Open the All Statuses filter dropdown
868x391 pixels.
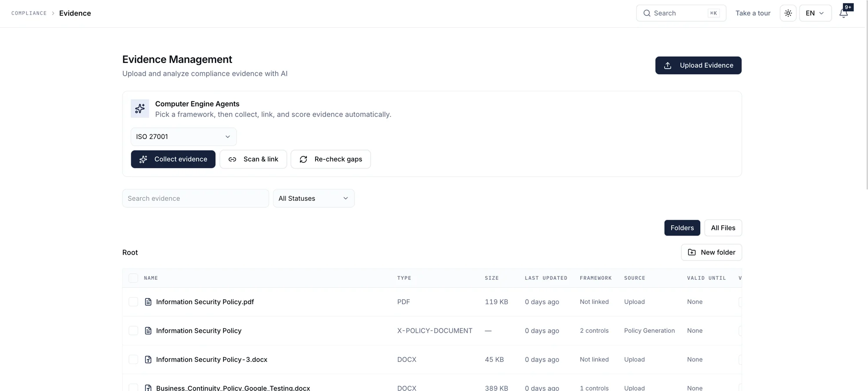point(314,199)
